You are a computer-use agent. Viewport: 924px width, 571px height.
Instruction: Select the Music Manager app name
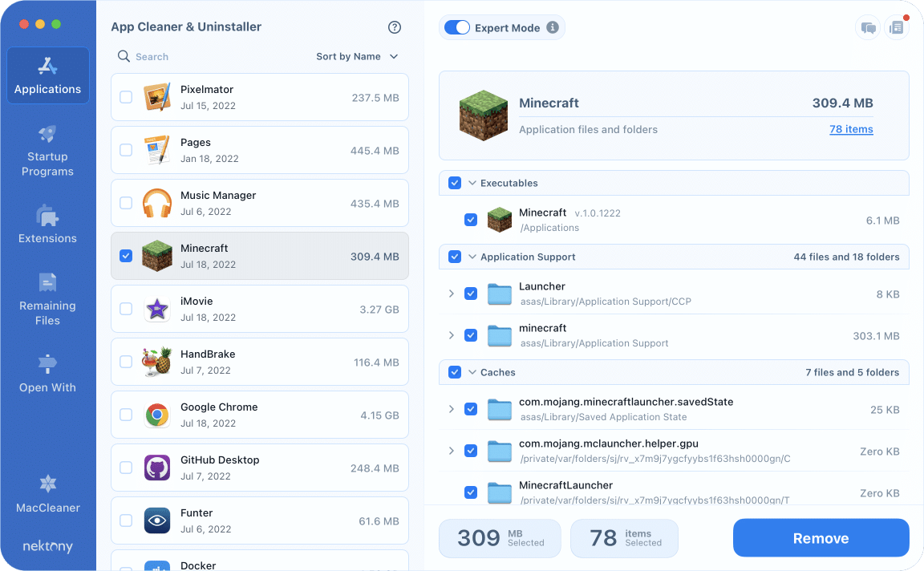coord(218,195)
